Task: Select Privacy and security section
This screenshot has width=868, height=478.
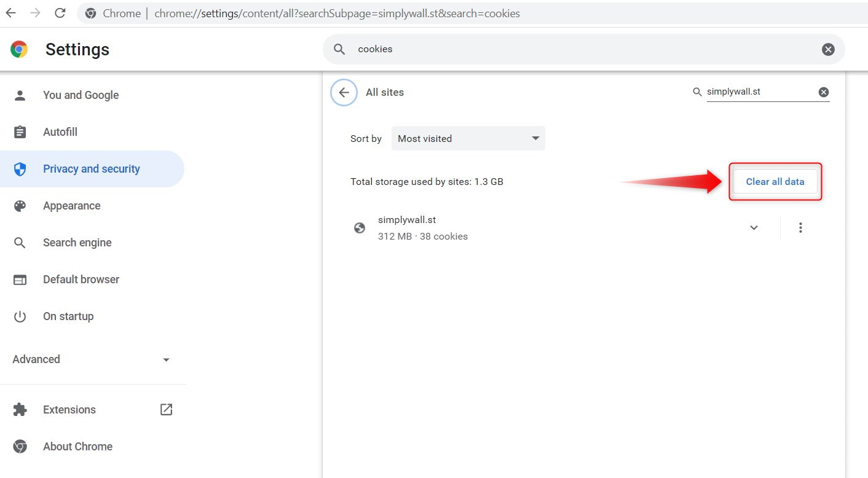Action: click(92, 169)
